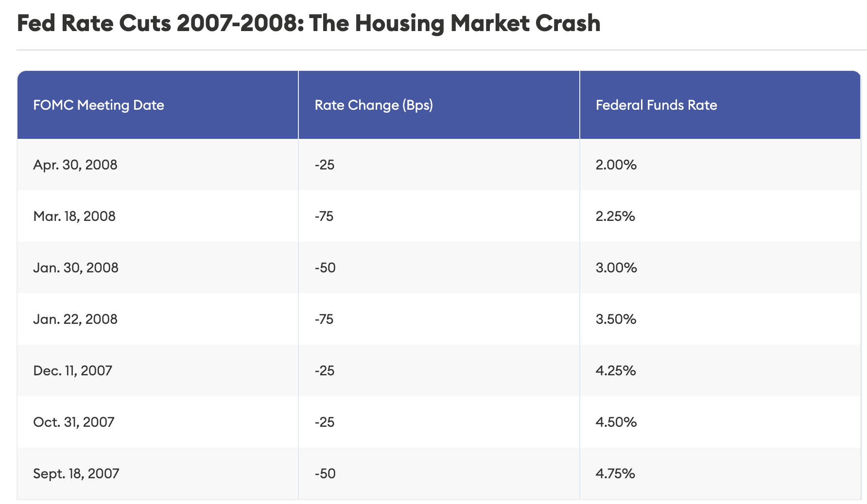The image size is (867, 504).
Task: Click the Federal Funds Rate column header
Action: click(x=656, y=105)
